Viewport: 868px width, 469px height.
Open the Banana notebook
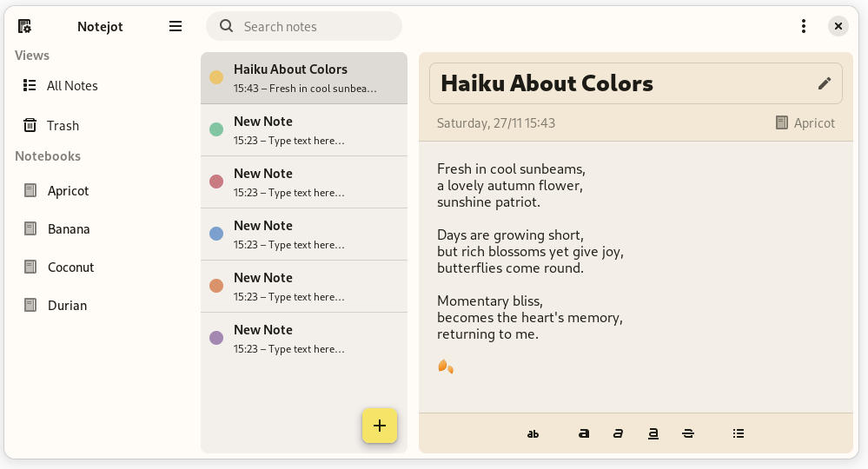pos(68,229)
